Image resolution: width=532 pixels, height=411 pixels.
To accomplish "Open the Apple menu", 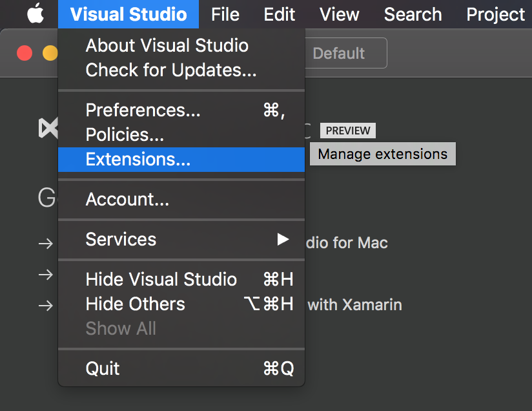I will click(x=36, y=14).
